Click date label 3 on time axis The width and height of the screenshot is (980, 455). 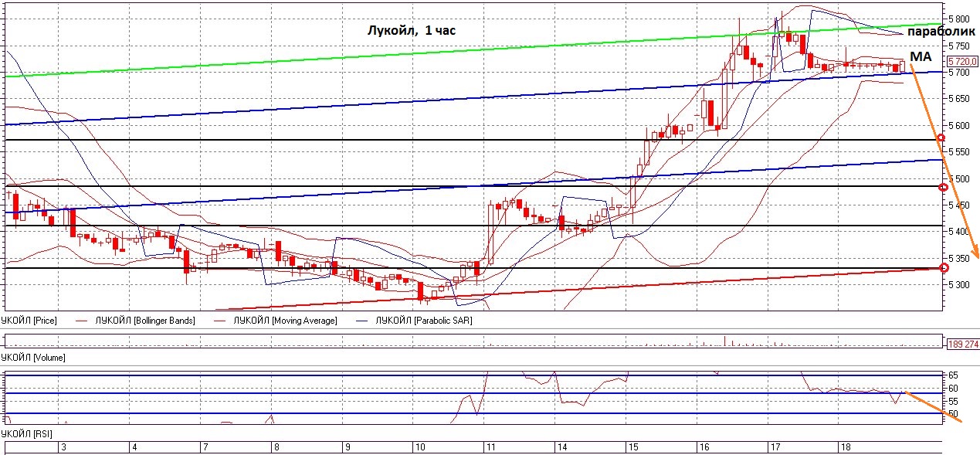point(64,448)
